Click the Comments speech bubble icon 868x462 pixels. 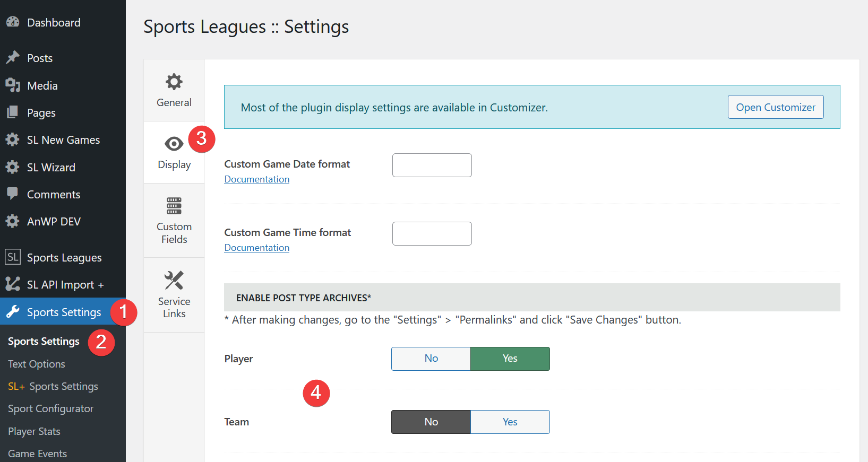[x=13, y=194]
